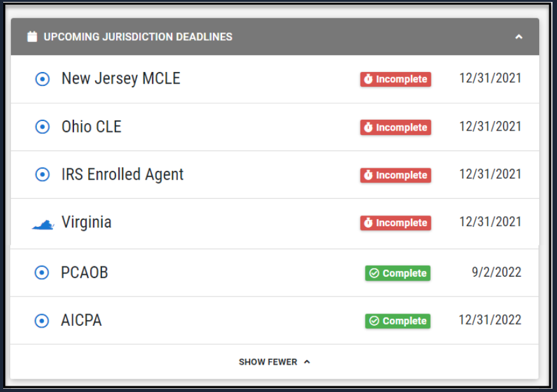This screenshot has width=557, height=392.
Task: Click the Incomplete badge for Ohio CLE
Action: (396, 127)
